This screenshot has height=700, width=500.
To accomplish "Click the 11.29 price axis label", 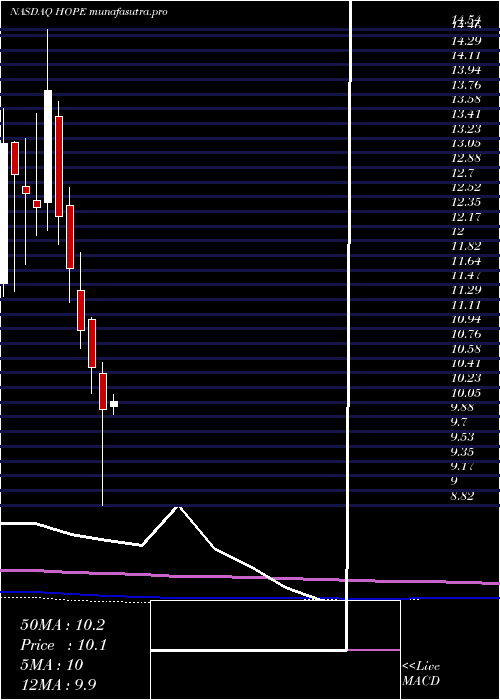I will coord(466,290).
